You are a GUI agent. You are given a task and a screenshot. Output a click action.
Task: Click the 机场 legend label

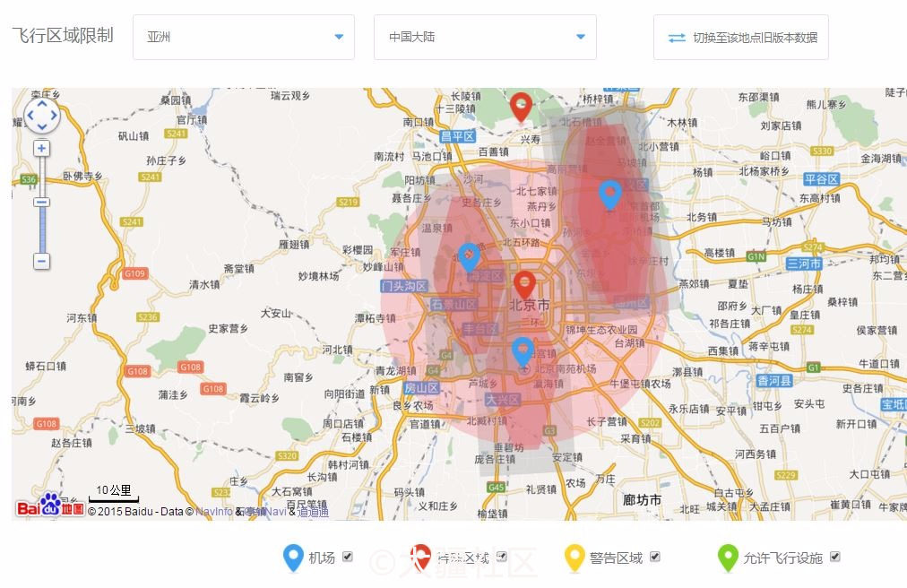coord(322,558)
